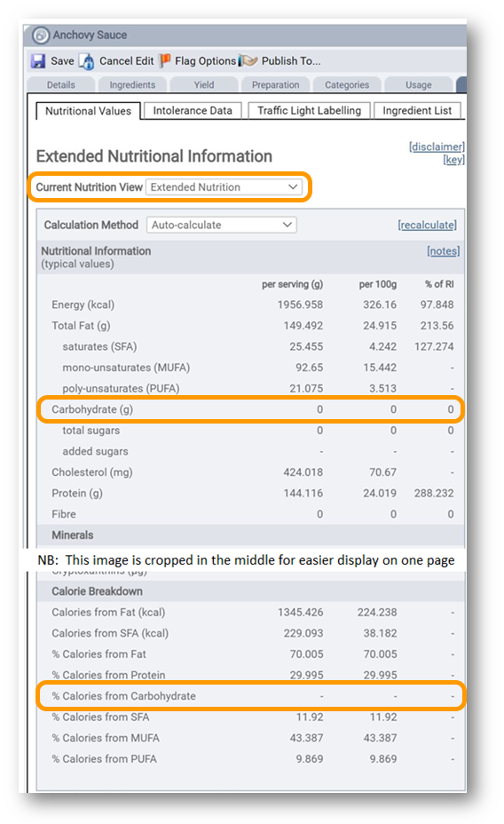Click the saturates (SFA) row label

click(x=99, y=347)
